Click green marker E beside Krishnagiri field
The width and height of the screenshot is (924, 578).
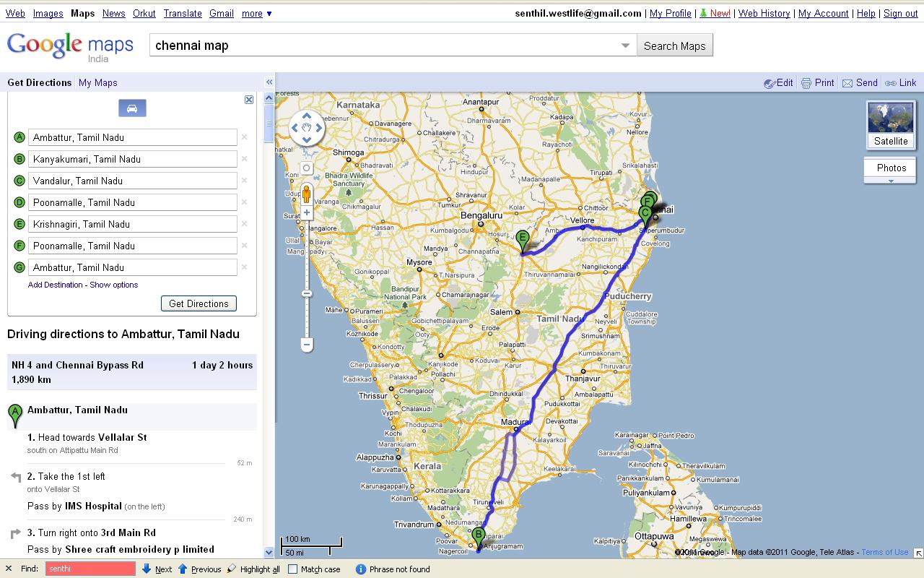click(x=19, y=224)
